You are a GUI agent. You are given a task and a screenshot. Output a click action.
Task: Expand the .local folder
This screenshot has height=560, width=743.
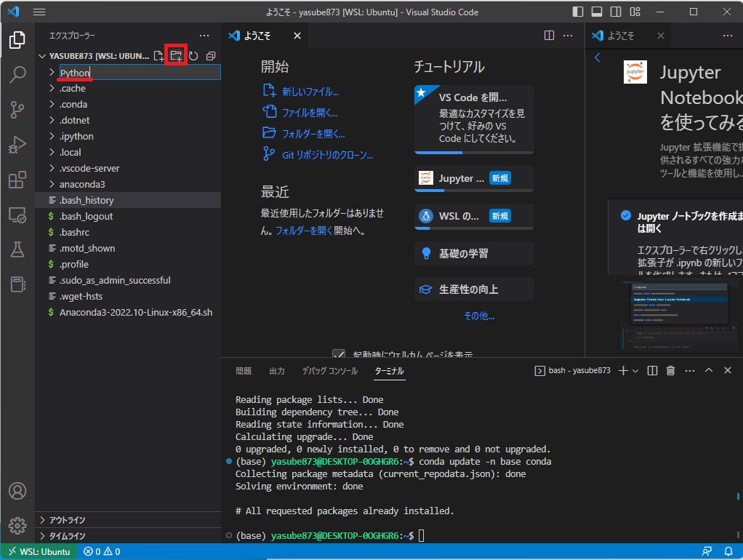(128, 152)
